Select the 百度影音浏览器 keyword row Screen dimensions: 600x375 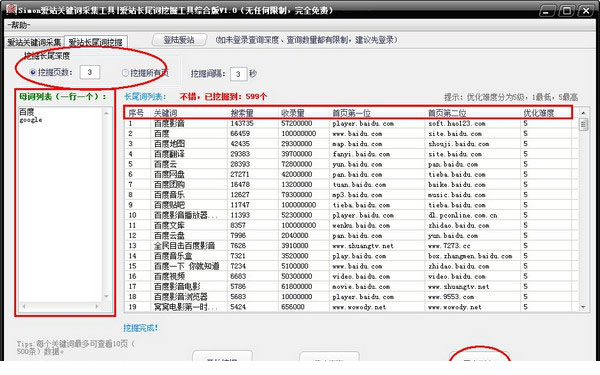pyautogui.click(x=181, y=297)
